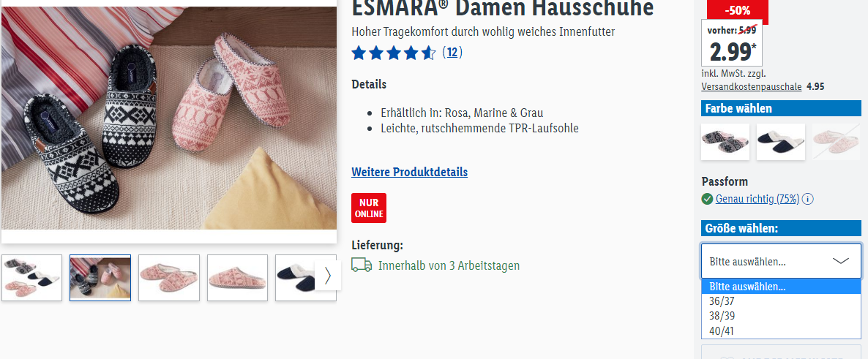Select the multi-color patterned slippers swatch
Image resolution: width=868 pixels, height=359 pixels.
[725, 142]
